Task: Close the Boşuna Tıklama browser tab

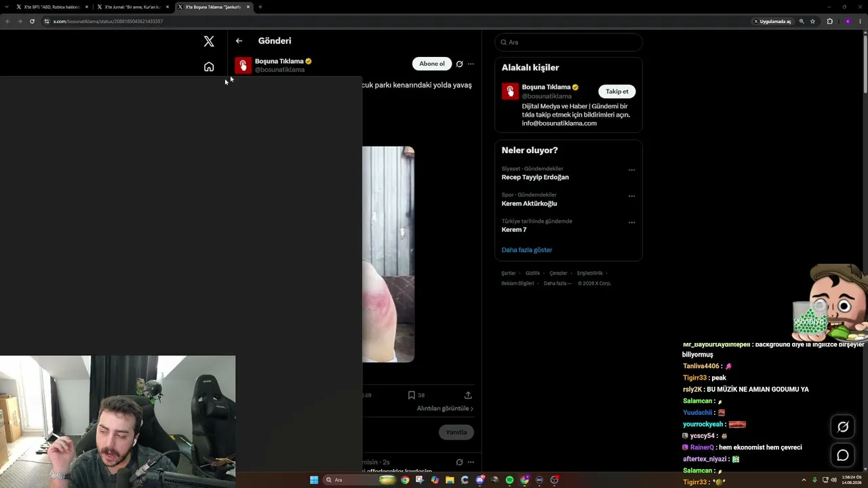Action: pos(248,7)
